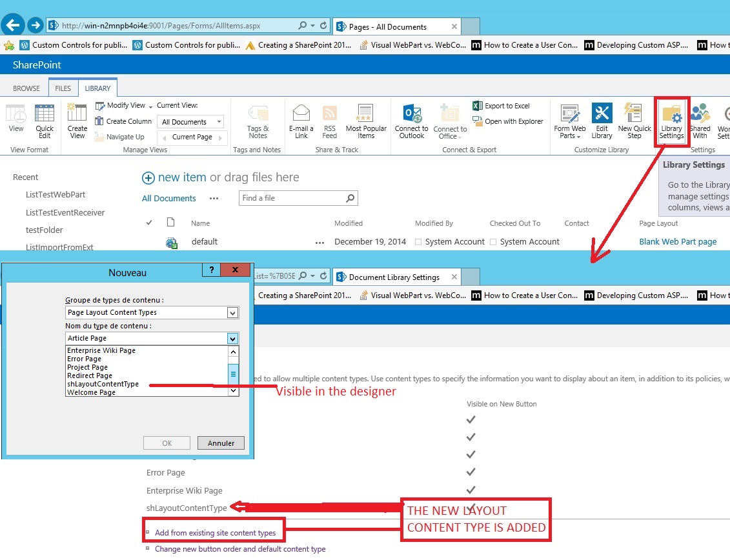Click Connect to Outlook
Image resolution: width=730 pixels, height=560 pixels.
pyautogui.click(x=412, y=121)
